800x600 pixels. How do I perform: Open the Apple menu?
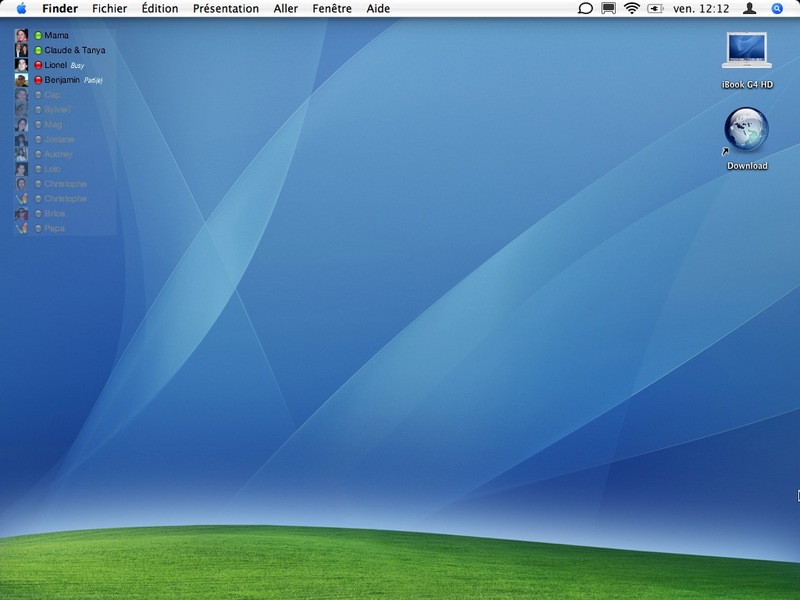point(21,8)
